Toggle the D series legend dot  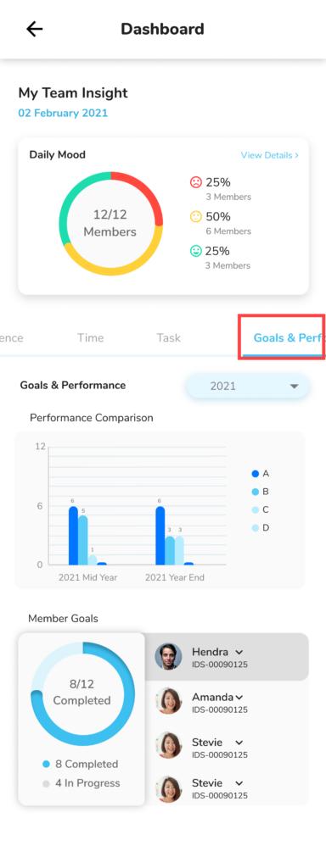pyautogui.click(x=256, y=528)
